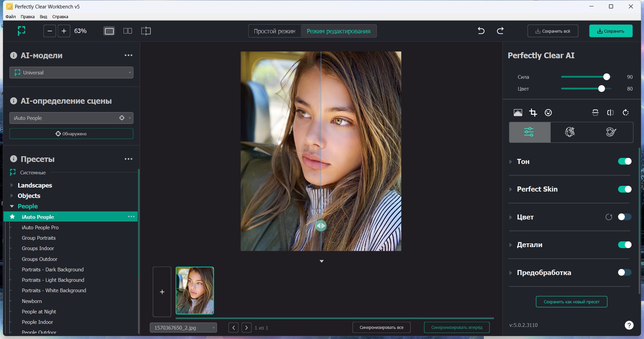
Task: Click the Синхронизировать все button
Action: (x=381, y=327)
